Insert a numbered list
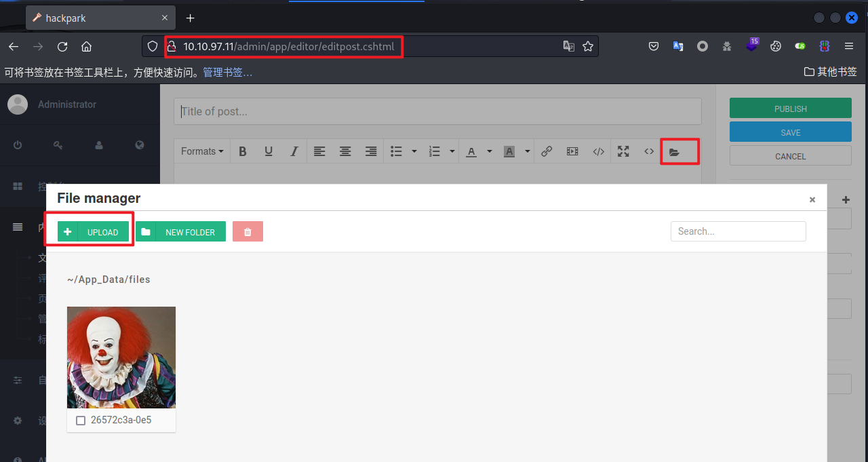This screenshot has width=868, height=462. click(x=435, y=151)
